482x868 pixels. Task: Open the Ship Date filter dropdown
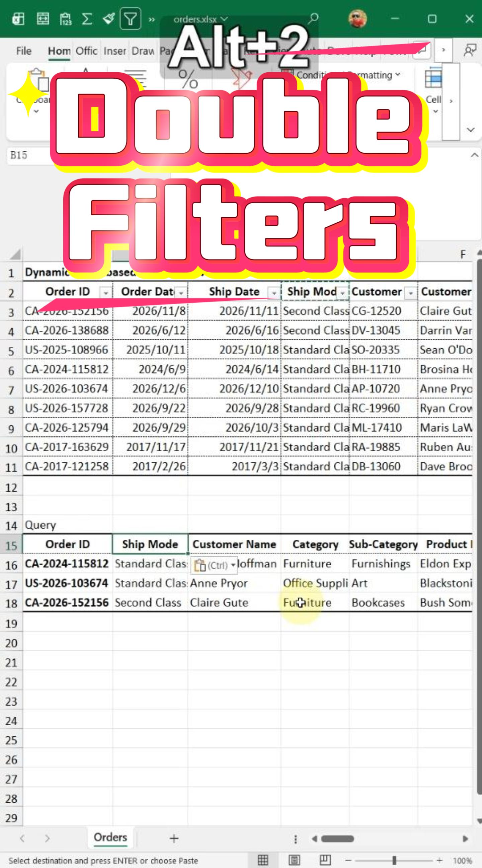pos(274,293)
